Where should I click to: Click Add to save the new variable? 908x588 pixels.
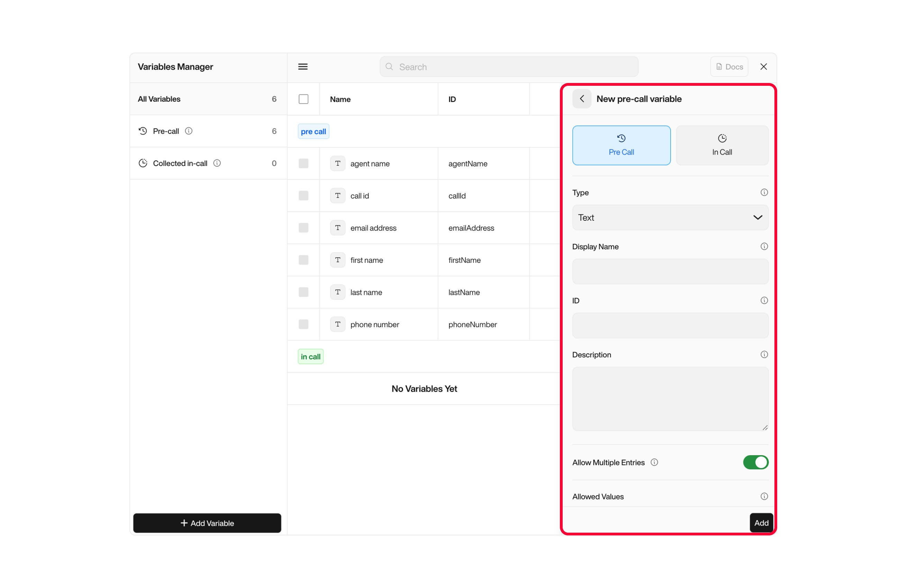point(761,523)
